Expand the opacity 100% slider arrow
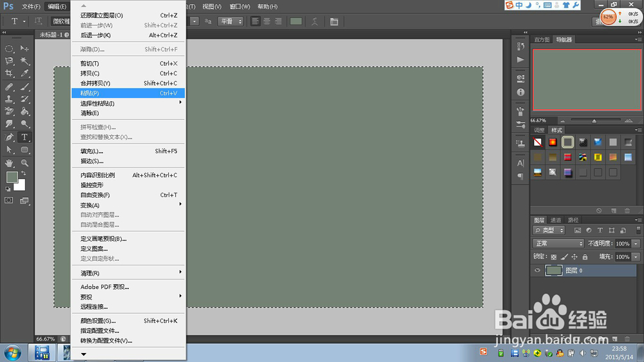Screen dimensions: 644x362 point(636,243)
